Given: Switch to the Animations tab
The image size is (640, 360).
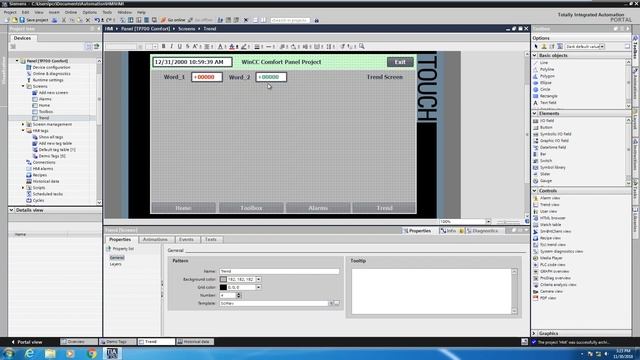Looking at the screenshot, I should pyautogui.click(x=155, y=240).
